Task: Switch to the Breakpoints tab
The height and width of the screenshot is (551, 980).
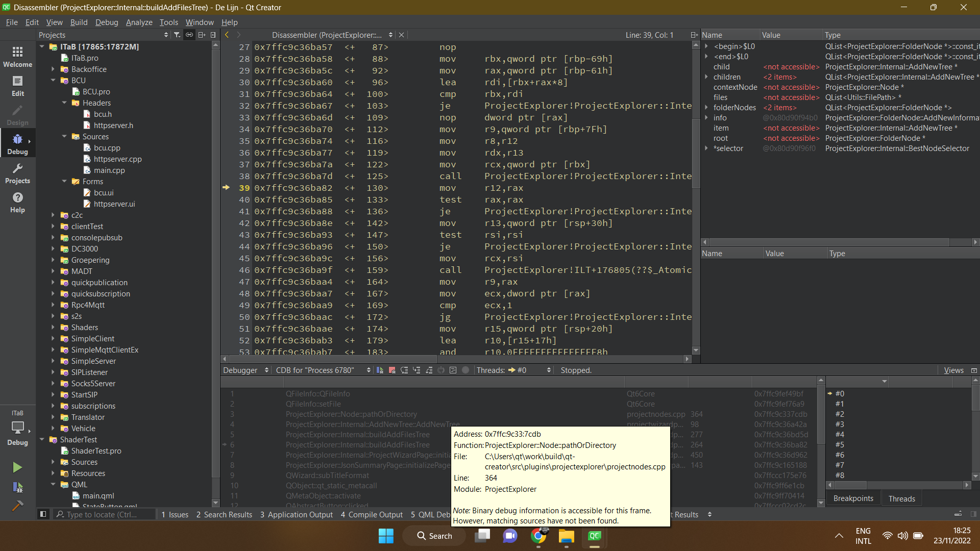Action: coord(853,498)
